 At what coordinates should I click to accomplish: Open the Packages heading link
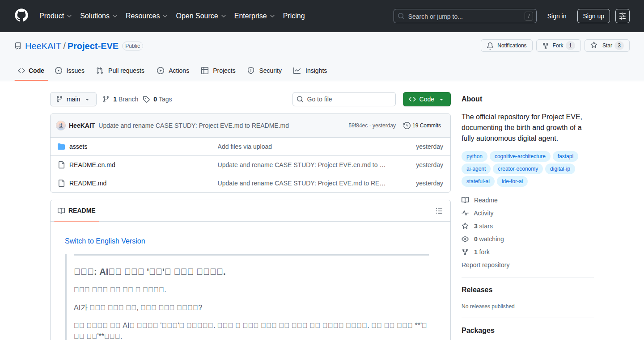(478, 330)
